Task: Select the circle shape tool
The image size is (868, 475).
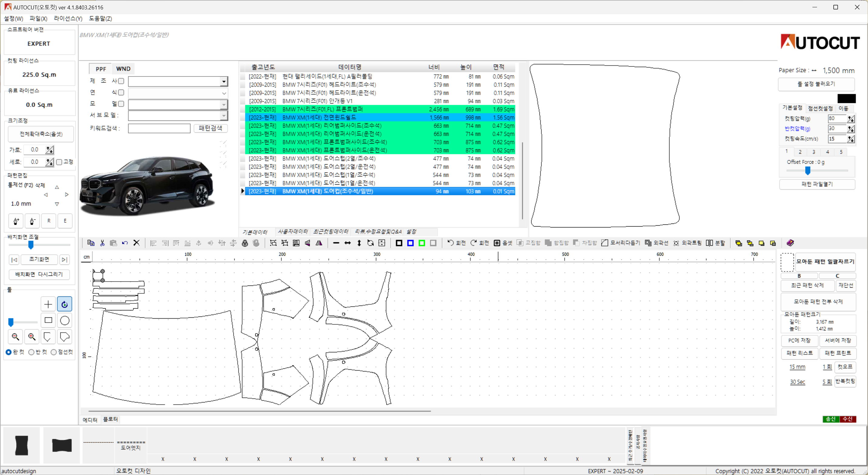Action: click(x=64, y=320)
